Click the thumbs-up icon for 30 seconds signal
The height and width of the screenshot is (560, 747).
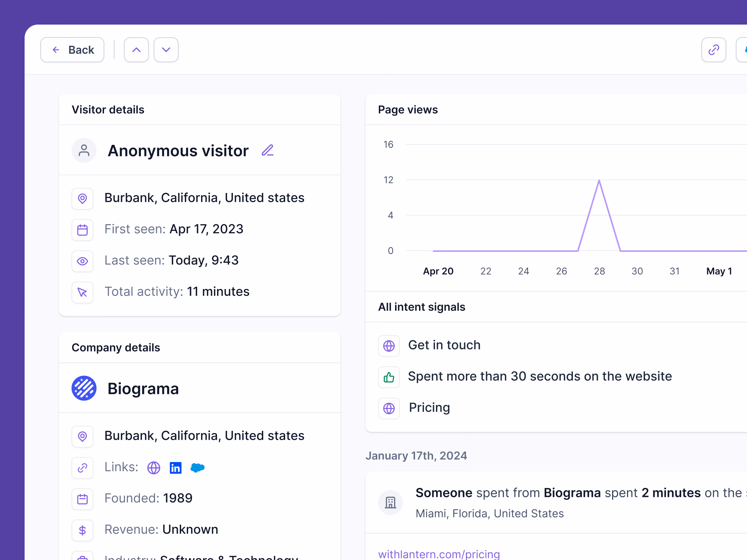click(389, 377)
